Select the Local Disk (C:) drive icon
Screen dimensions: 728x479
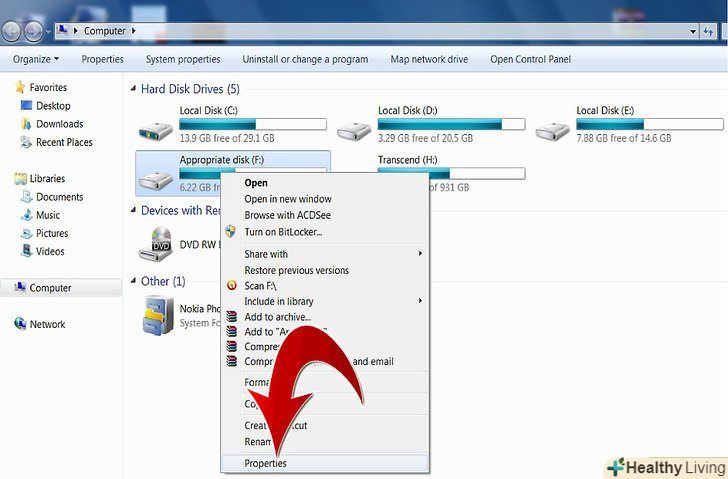(156, 130)
